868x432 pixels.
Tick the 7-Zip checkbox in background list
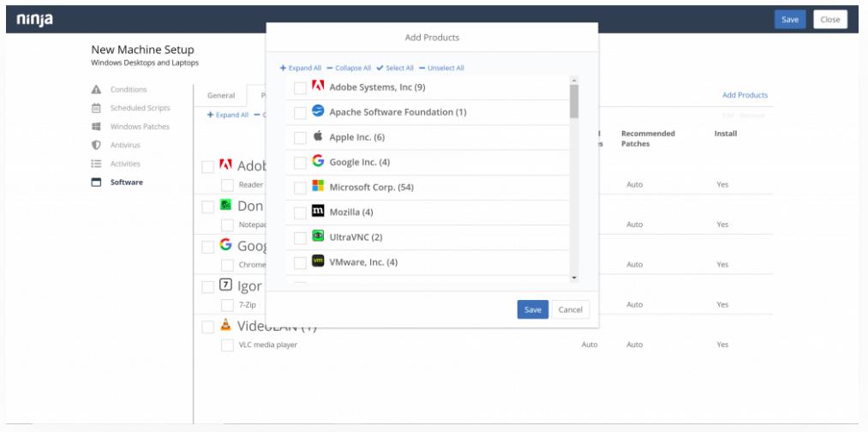[x=228, y=305]
